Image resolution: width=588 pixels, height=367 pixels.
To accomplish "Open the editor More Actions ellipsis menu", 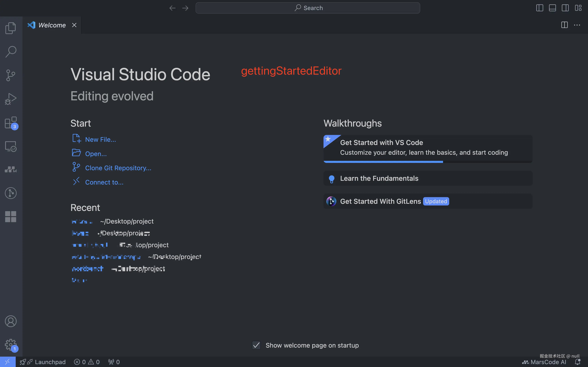I will pos(577,25).
